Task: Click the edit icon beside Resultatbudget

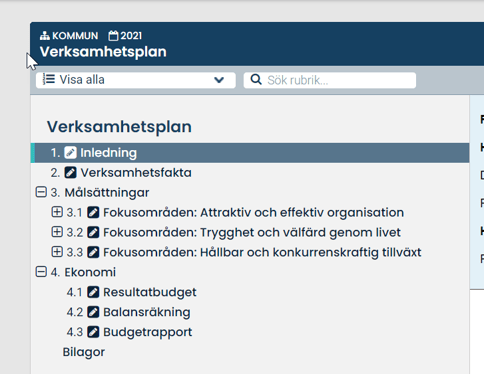Action: [93, 292]
